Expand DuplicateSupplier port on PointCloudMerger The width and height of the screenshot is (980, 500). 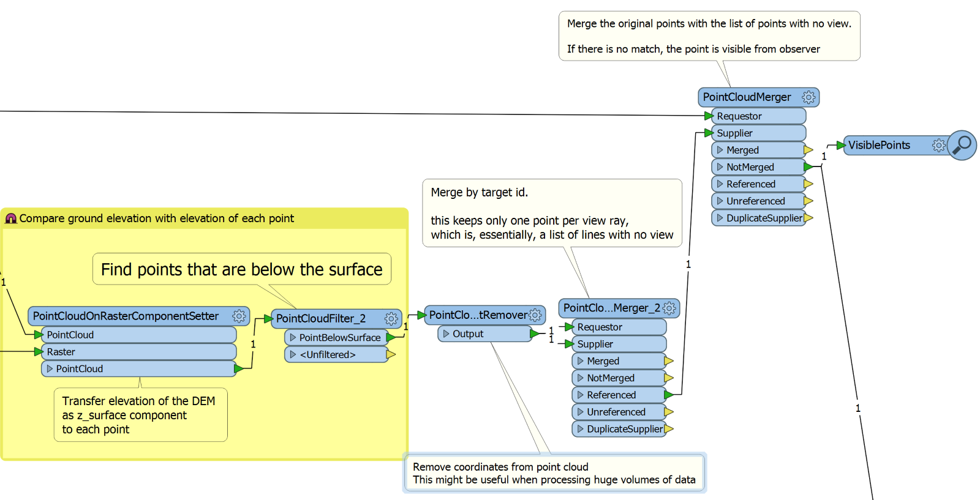click(x=720, y=218)
